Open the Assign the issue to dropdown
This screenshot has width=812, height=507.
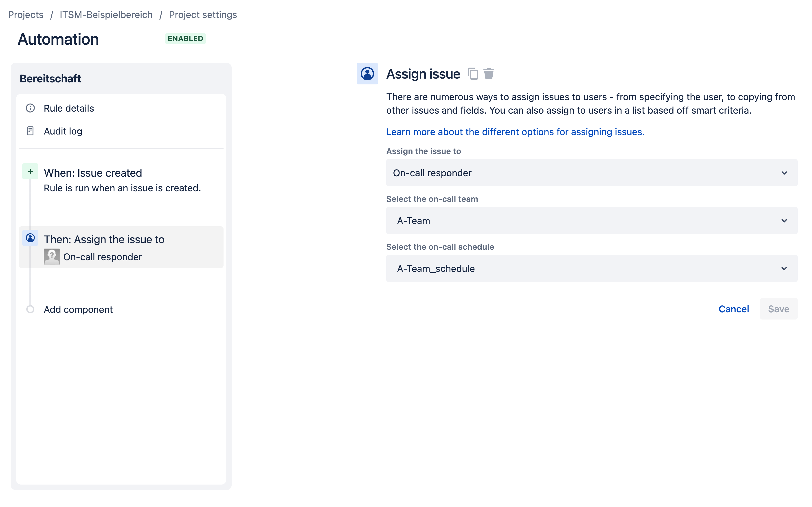(591, 173)
